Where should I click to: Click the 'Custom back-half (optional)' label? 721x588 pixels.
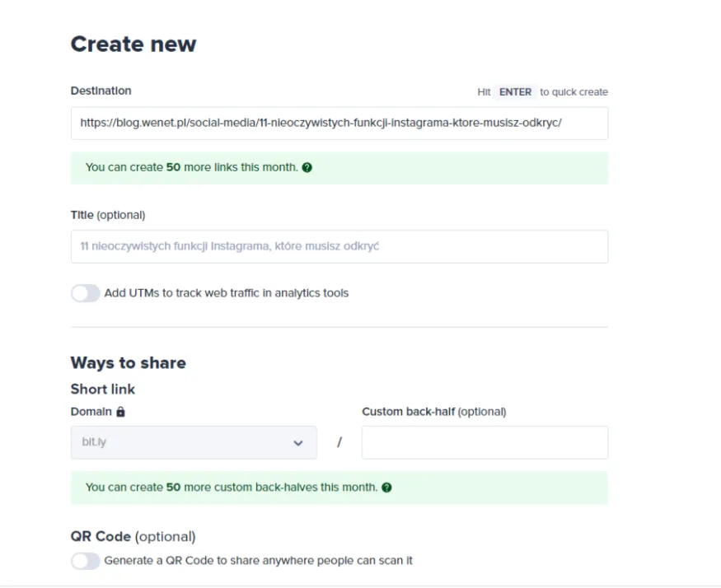433,412
